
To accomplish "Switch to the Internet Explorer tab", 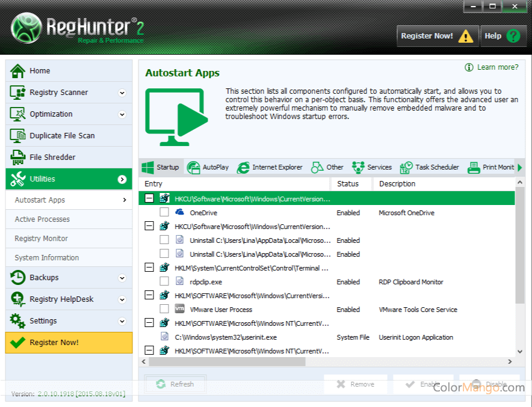I will click(270, 167).
